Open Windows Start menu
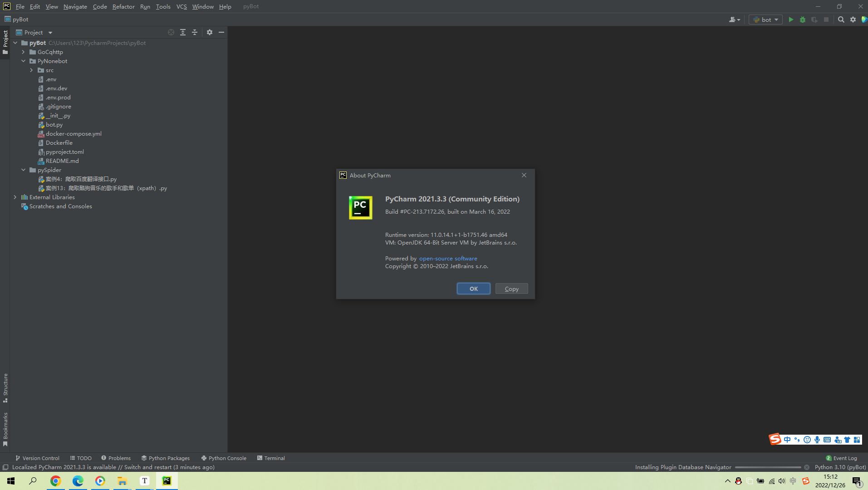This screenshot has width=868, height=490. (11, 481)
